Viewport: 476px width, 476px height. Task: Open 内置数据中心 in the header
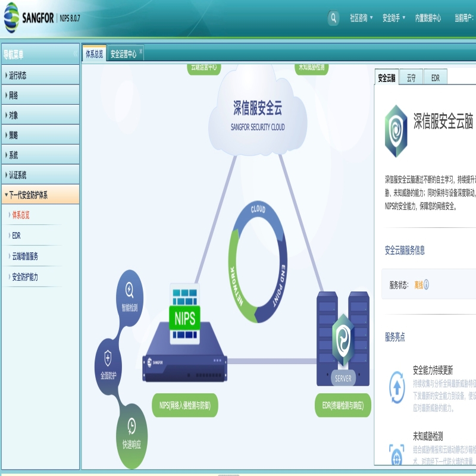[x=428, y=18]
